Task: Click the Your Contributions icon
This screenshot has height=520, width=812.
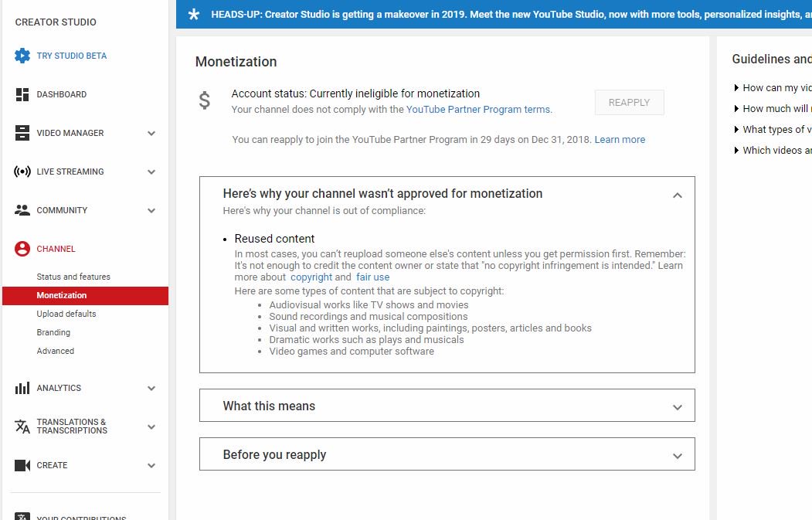Action: (22, 516)
